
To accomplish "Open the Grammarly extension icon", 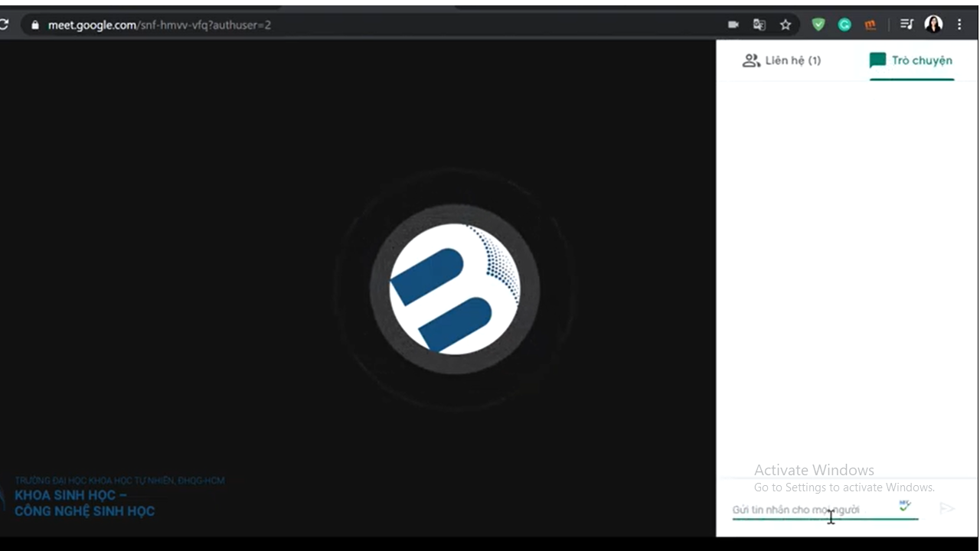I will click(844, 24).
